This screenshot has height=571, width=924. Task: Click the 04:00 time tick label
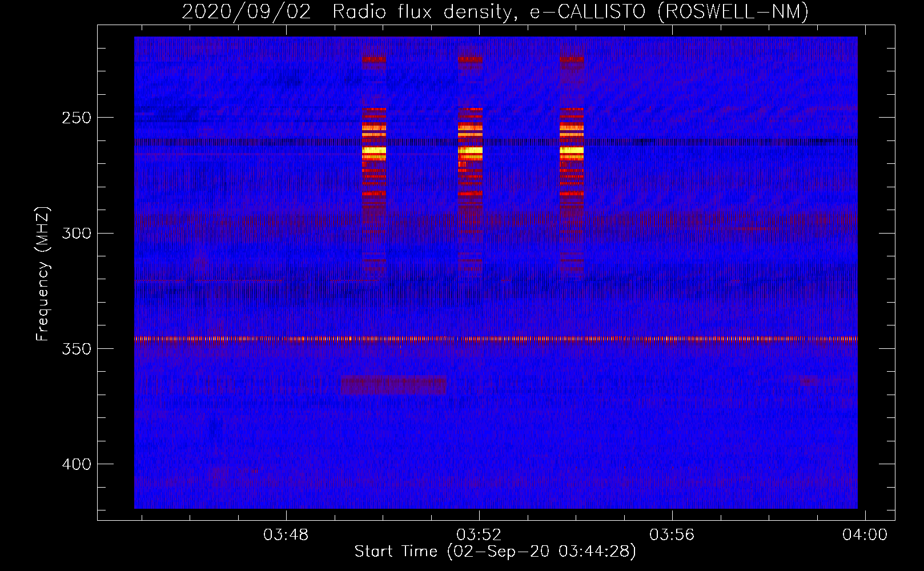(865, 534)
